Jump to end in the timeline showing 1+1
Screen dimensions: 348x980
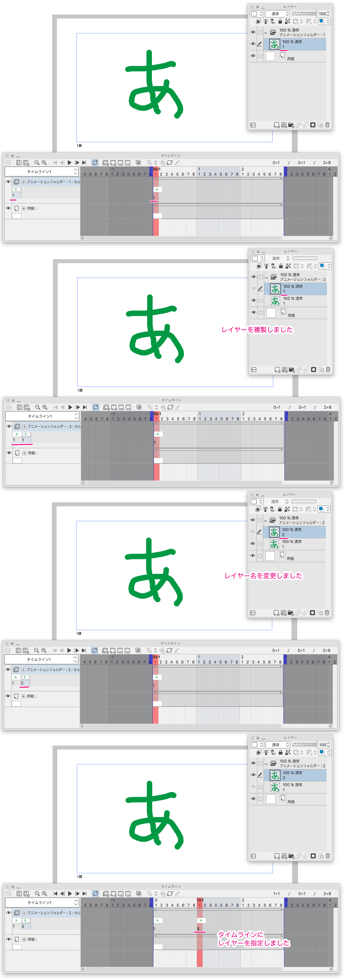[x=85, y=893]
